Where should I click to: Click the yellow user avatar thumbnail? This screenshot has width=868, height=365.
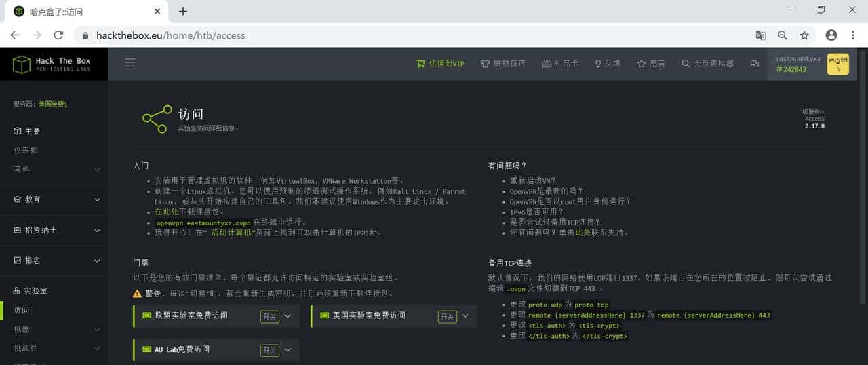[x=837, y=64]
